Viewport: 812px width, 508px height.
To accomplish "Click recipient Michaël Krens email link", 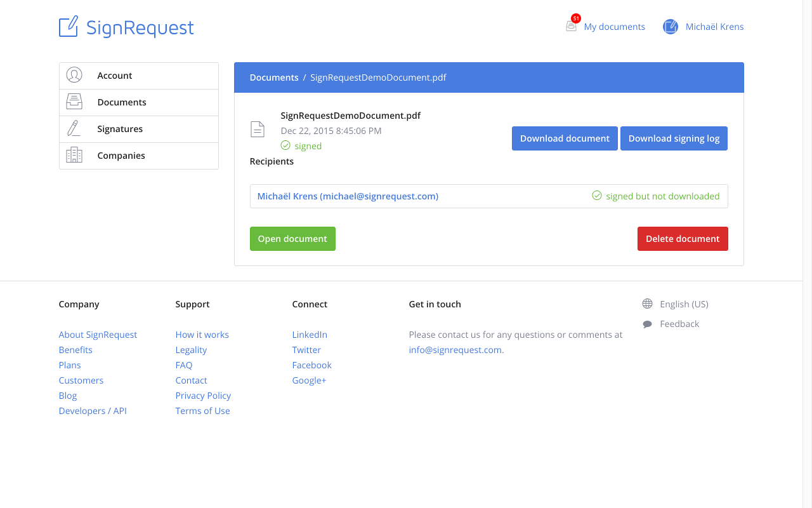I will [348, 196].
